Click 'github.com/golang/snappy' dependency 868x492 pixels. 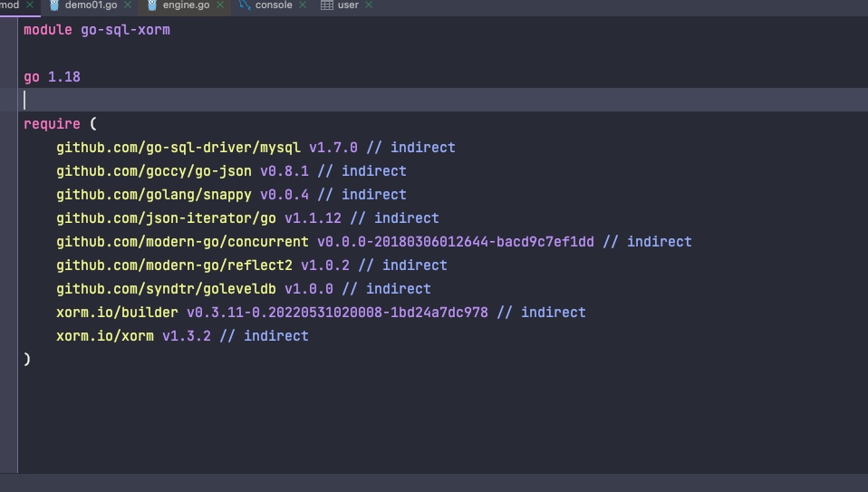point(154,195)
